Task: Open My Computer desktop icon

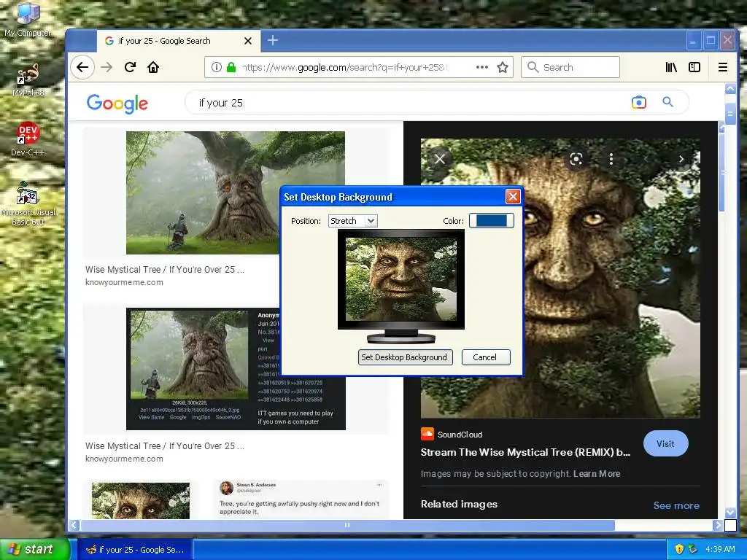Action: (x=28, y=19)
